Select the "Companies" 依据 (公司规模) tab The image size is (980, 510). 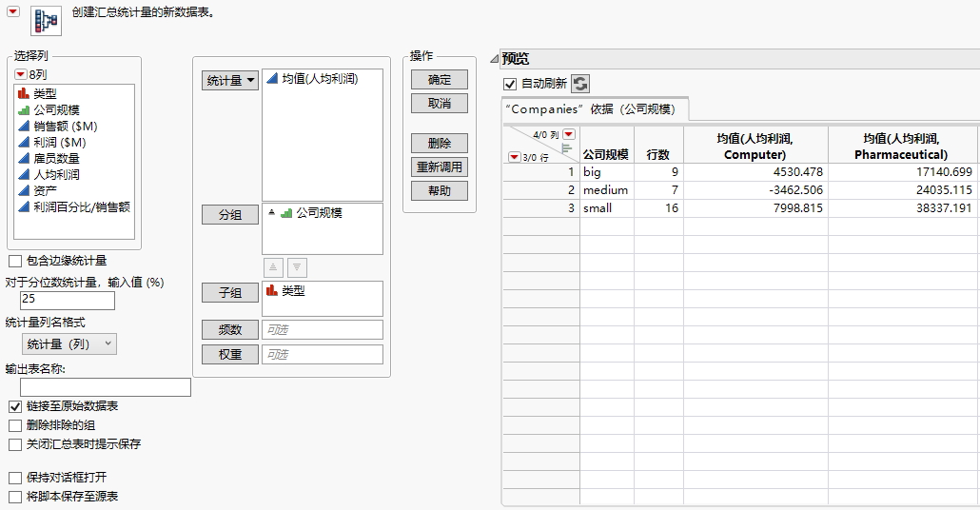(x=594, y=108)
